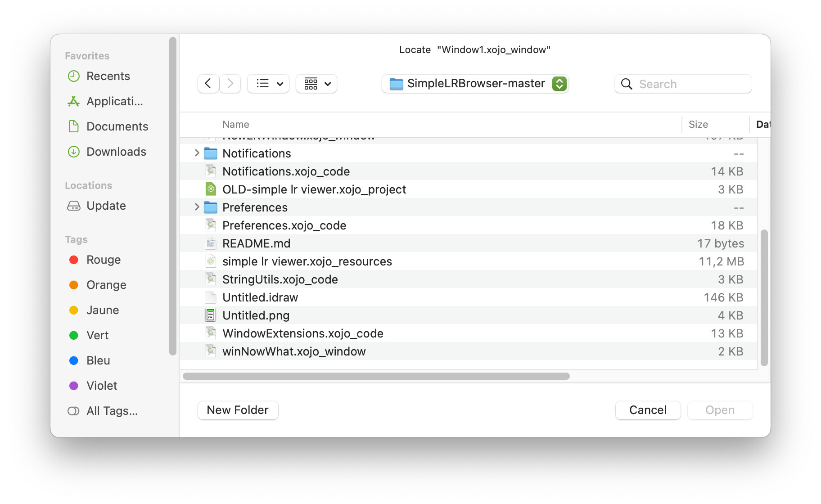Click the Cancel button
This screenshot has width=821, height=504.
648,410
